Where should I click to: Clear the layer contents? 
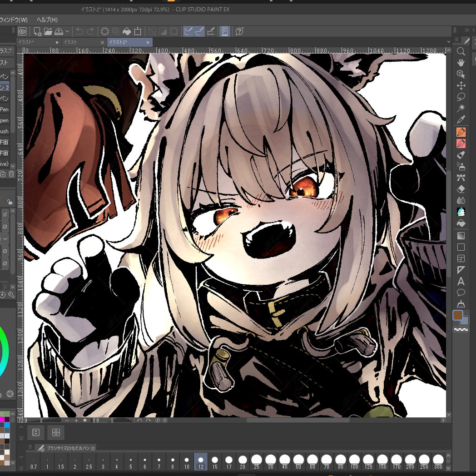[x=105, y=31]
